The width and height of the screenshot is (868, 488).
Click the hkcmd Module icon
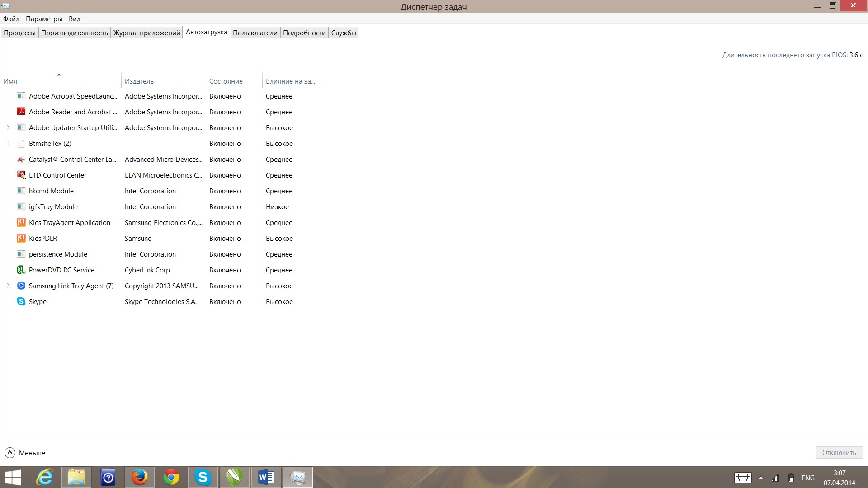click(x=21, y=191)
